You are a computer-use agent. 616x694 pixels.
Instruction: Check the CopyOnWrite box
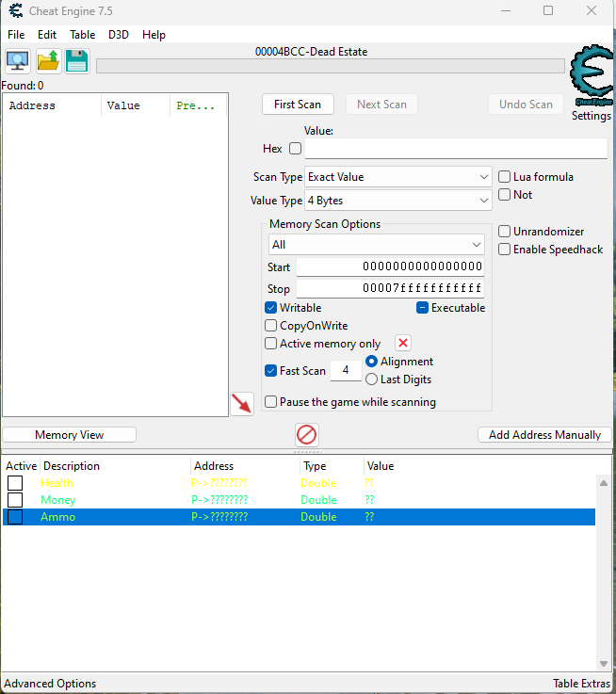click(270, 325)
